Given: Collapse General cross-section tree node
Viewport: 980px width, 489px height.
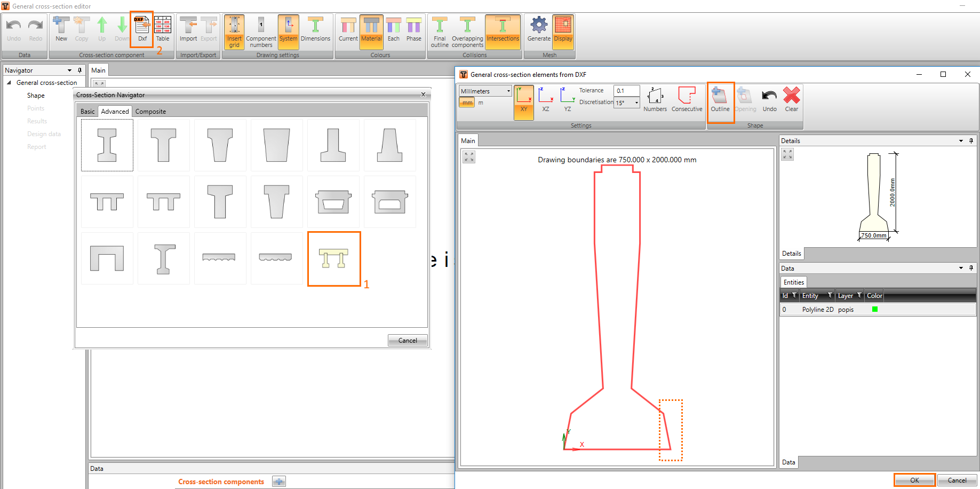Looking at the screenshot, I should click(x=9, y=83).
